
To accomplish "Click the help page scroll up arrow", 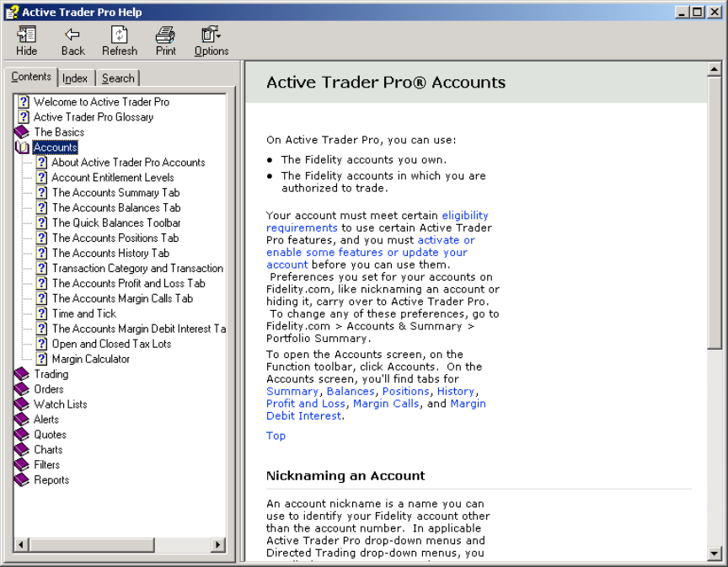I will 714,69.
